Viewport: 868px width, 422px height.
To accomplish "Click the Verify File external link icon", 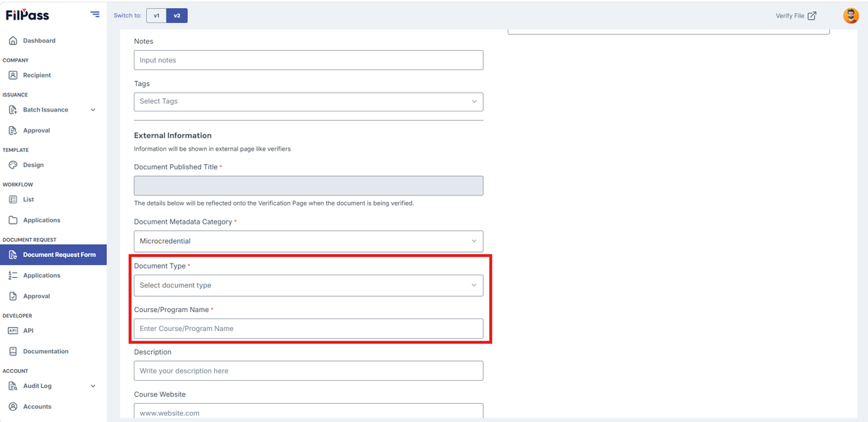I will [812, 15].
